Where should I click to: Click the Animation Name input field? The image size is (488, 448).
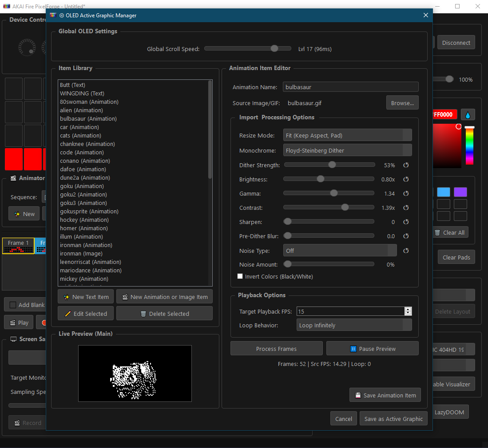click(x=350, y=87)
